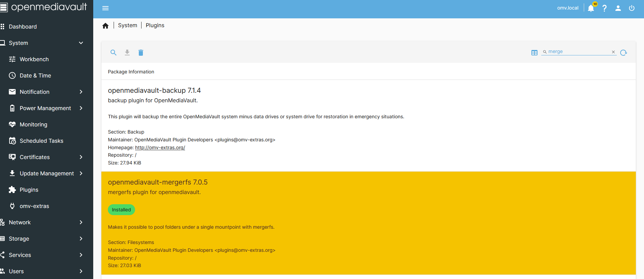
Task: Reload the plugin list
Action: tap(624, 53)
